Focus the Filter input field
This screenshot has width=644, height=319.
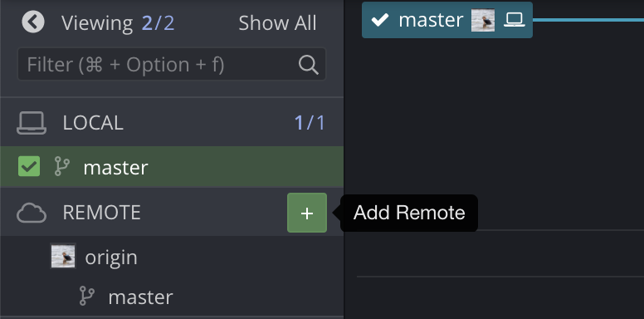pyautogui.click(x=172, y=65)
